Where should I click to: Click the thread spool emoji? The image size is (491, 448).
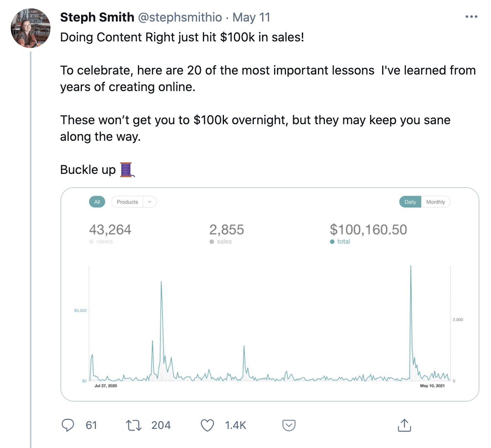[x=126, y=170]
